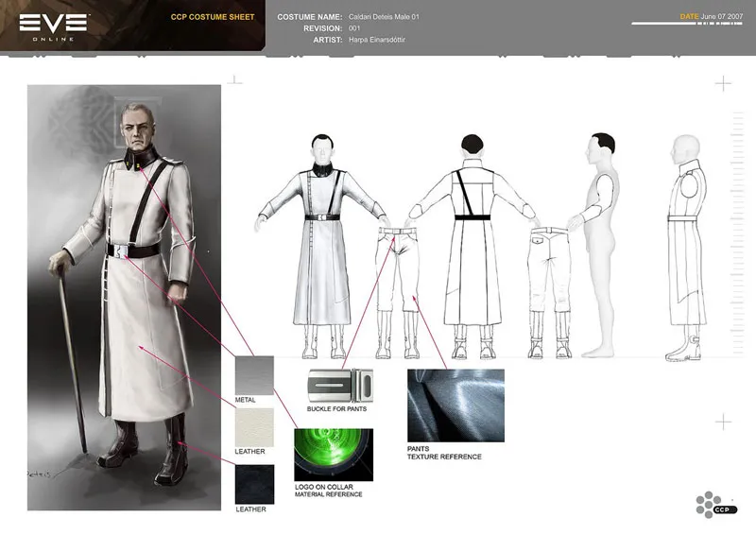
Task: Open the pants texture reference image
Action: pos(455,406)
